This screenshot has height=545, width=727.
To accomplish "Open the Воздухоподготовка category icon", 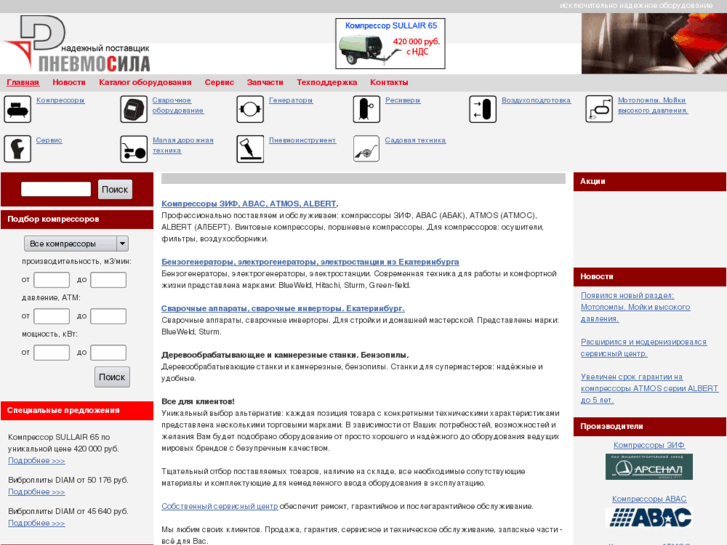I will (x=483, y=109).
